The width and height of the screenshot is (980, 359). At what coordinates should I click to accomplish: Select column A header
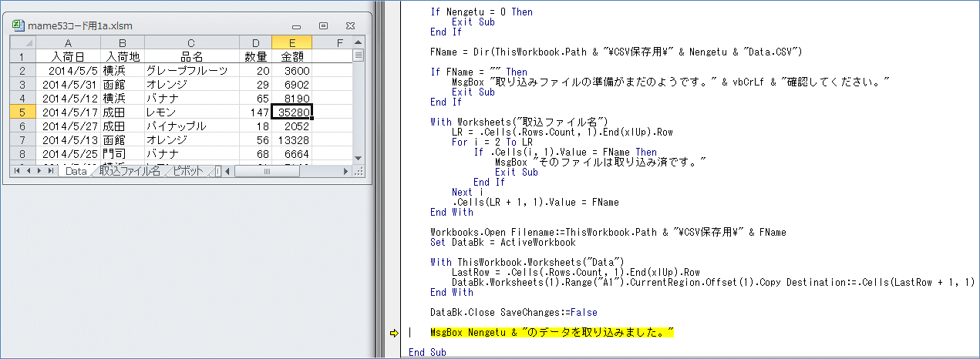pos(68,42)
